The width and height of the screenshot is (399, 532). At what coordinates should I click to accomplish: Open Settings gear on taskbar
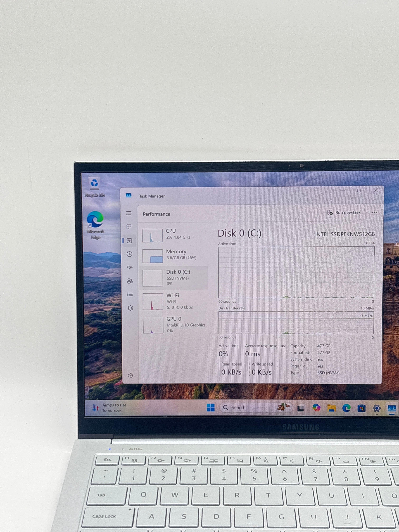[377, 408]
